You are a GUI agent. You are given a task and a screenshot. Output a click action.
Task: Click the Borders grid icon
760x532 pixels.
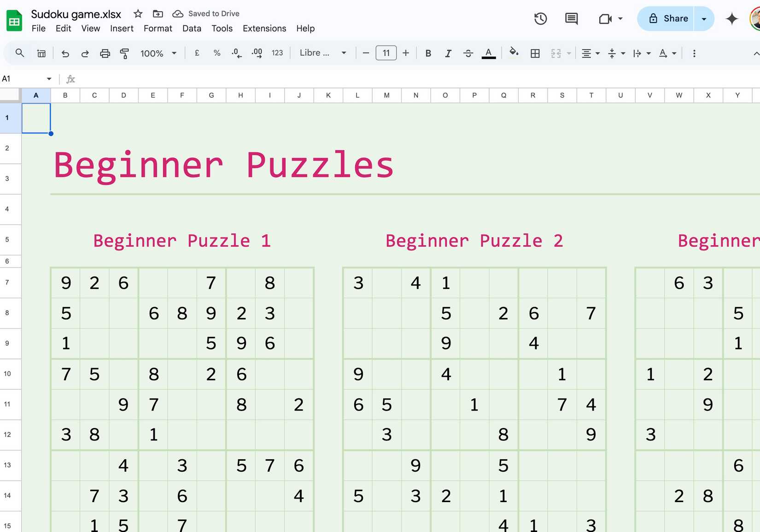coord(535,53)
